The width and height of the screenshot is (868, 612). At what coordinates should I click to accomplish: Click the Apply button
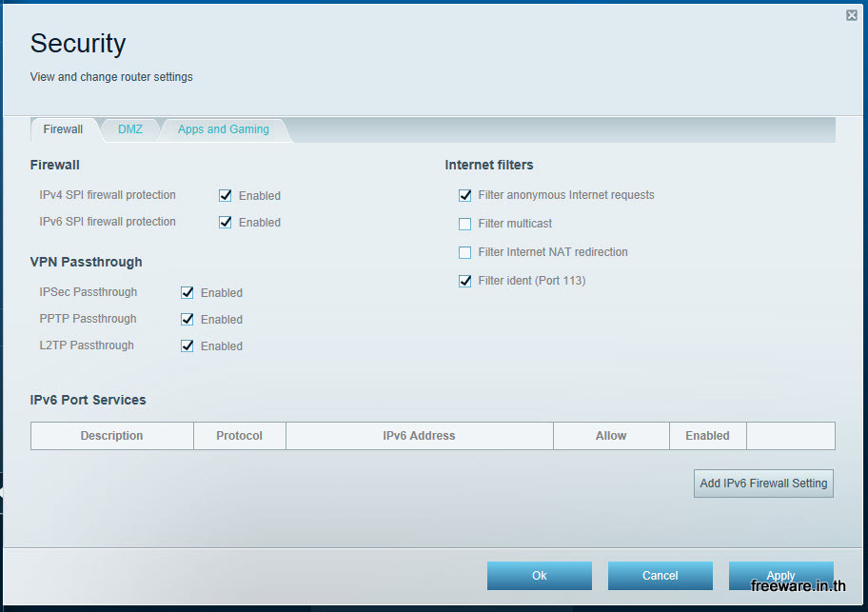click(x=780, y=576)
